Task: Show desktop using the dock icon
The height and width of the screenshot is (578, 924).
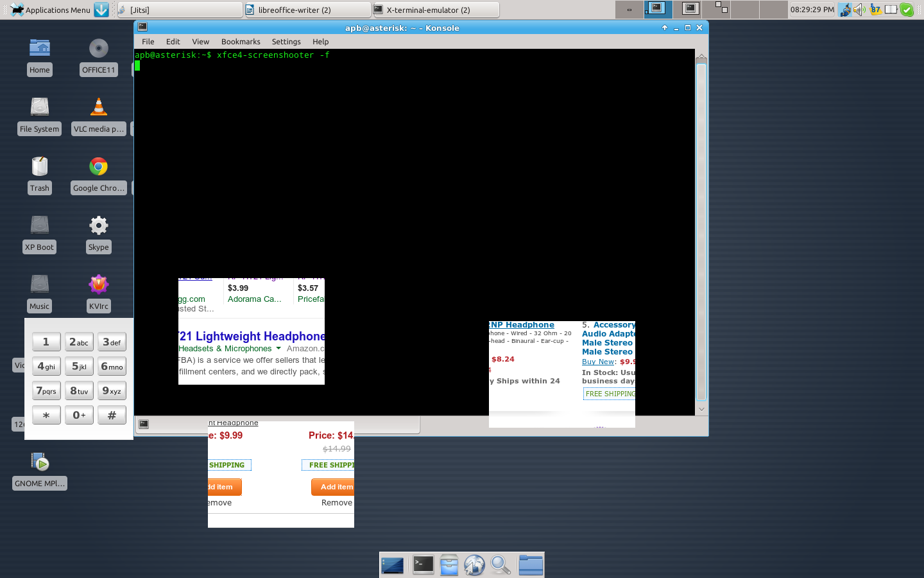Action: point(392,565)
